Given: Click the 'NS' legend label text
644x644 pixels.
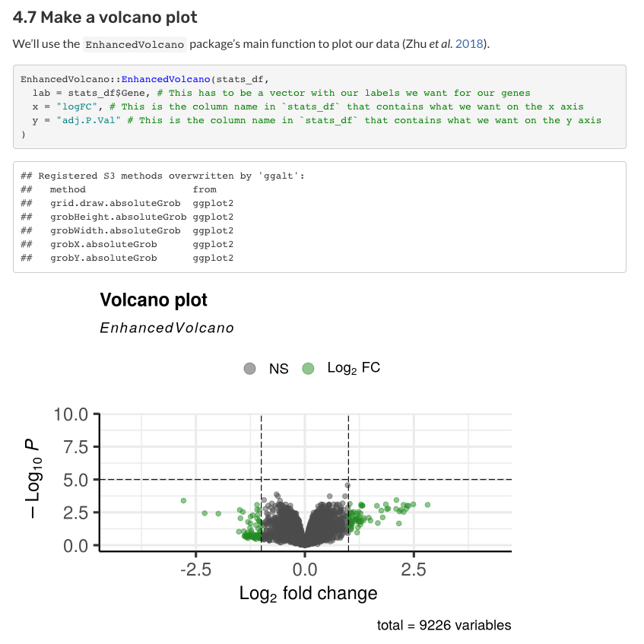Looking at the screenshot, I should point(279,369).
